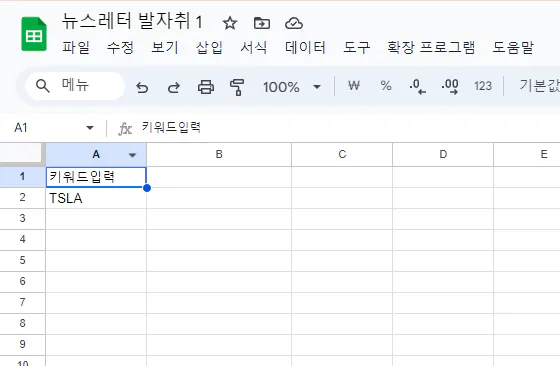Screen dimensions: 560x366
Task: Check the cloud save status icon
Action: click(294, 24)
